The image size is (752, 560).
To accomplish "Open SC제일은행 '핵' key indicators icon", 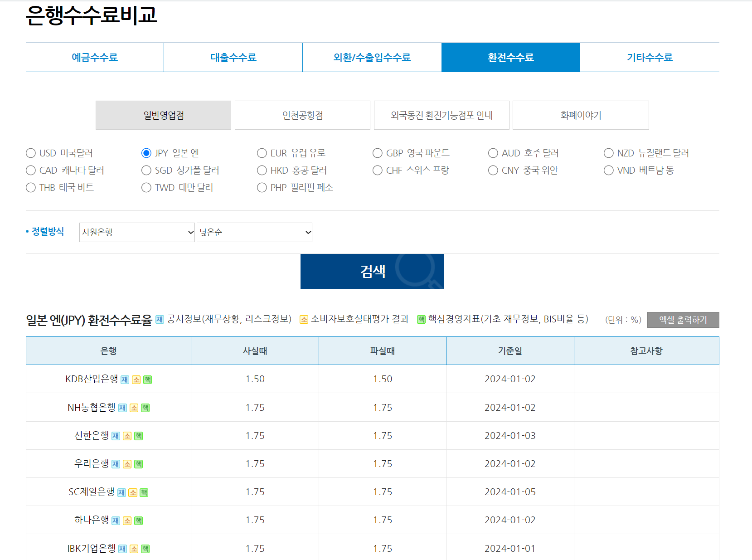I will point(144,492).
